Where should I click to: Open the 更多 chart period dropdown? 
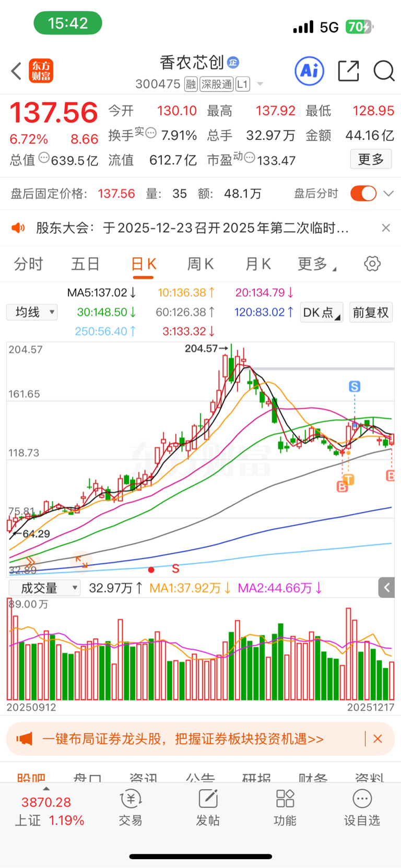[x=317, y=264]
